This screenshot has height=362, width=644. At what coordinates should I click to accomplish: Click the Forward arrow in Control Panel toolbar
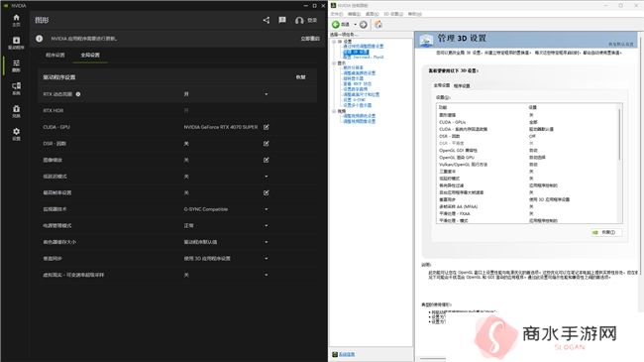point(363,25)
